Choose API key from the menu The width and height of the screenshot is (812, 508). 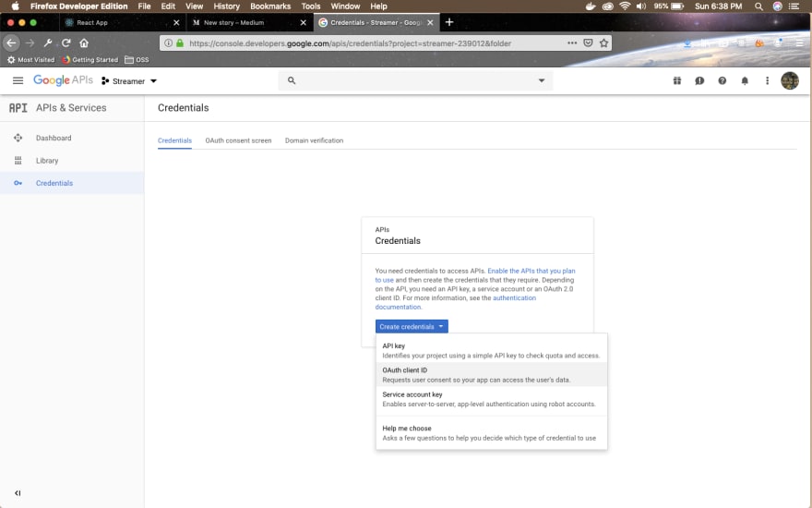click(x=492, y=350)
